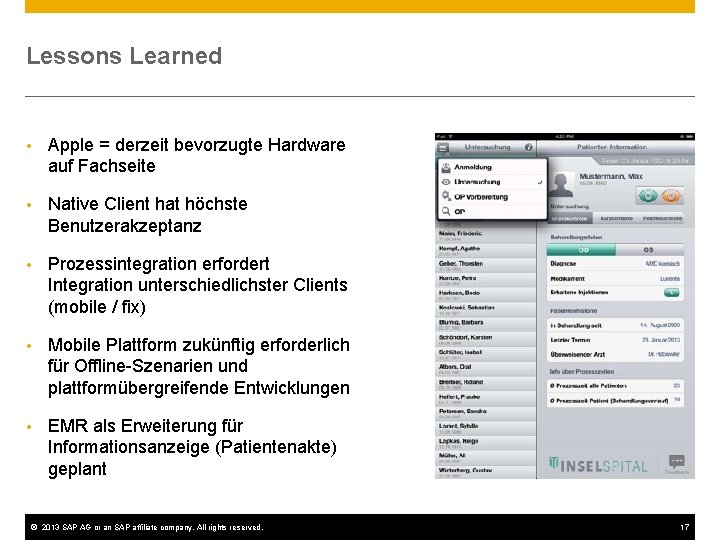Click the SAP copyright footer text
720x540 pixels.
point(147,527)
